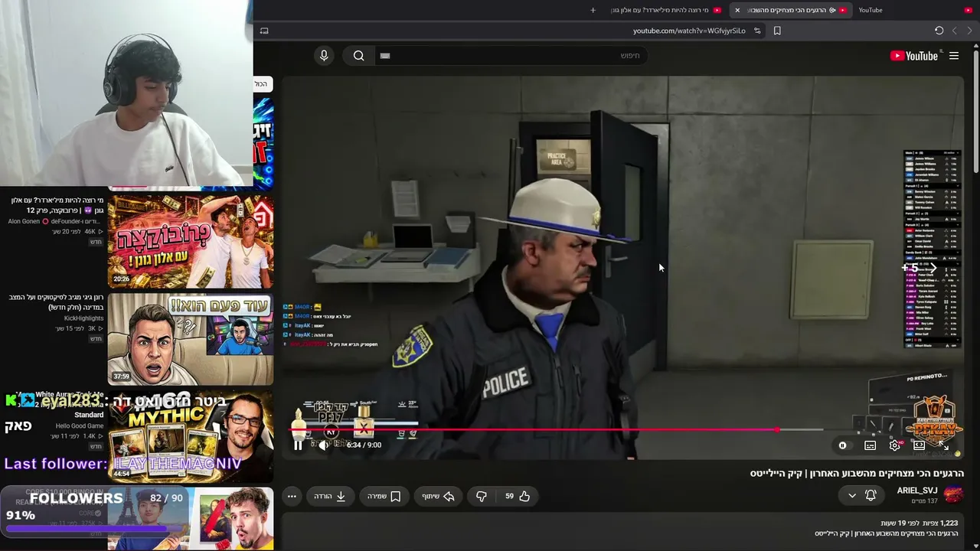This screenshot has height=551, width=980.
Task: Click the voice search microphone icon
Action: pos(324,55)
